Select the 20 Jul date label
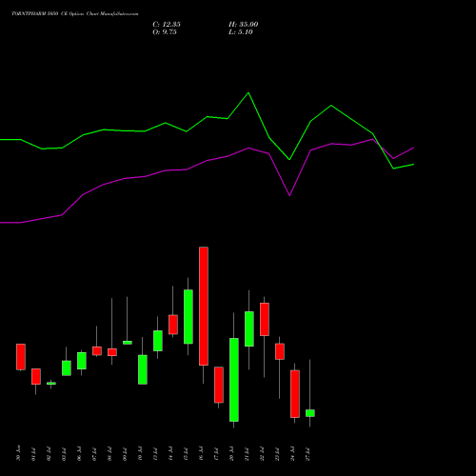 tap(231, 454)
